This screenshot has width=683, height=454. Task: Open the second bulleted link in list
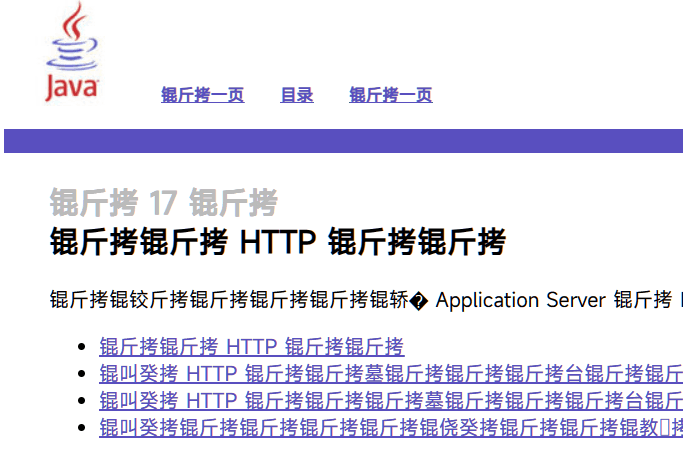(x=390, y=374)
